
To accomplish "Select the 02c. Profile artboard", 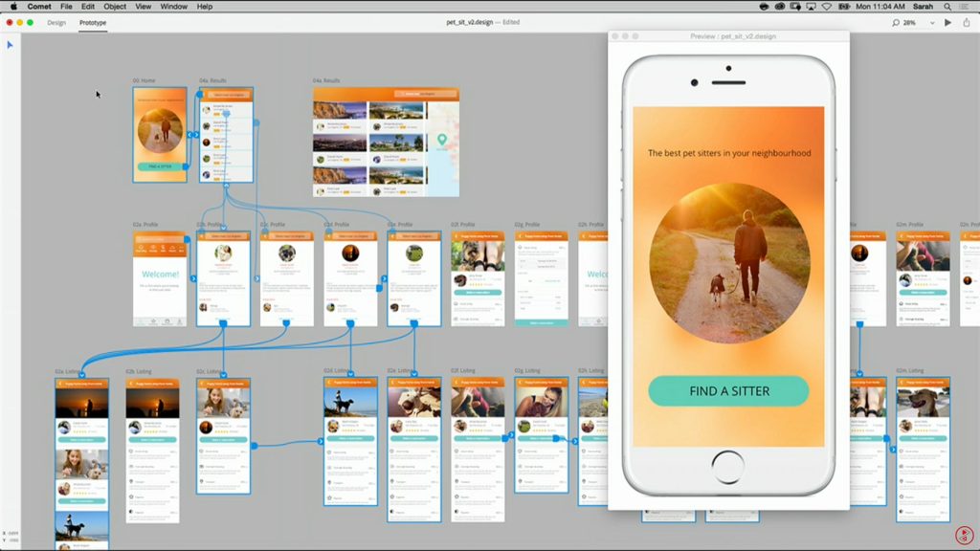I will (x=287, y=278).
